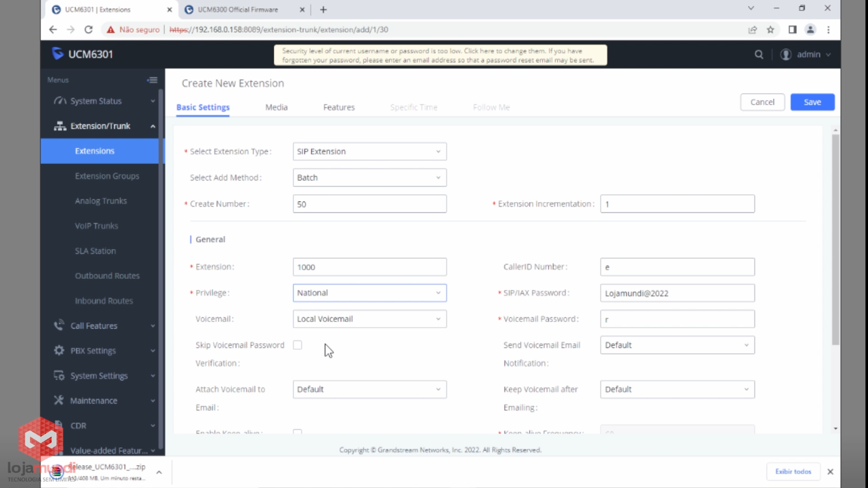The width and height of the screenshot is (868, 488).
Task: Open Outbound Routes in the sidebar
Action: coord(107,276)
